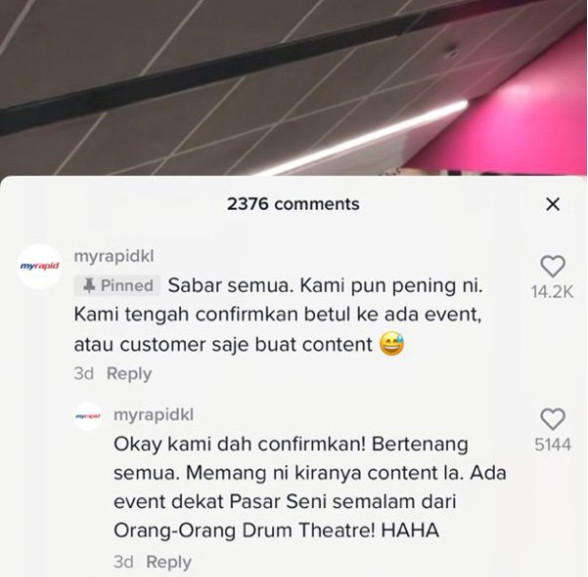Screen dimensions: 588x577
Task: Like the Orang-Orang Drum Theatre reply comment
Action: (553, 419)
